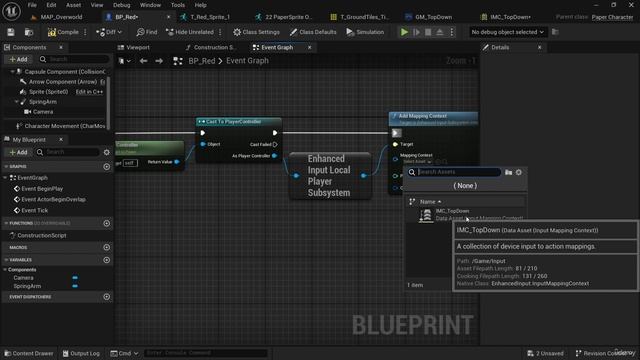Image resolution: width=640 pixels, height=360 pixels.
Task: Add a new event dispatcher with plus icon
Action: [107, 297]
